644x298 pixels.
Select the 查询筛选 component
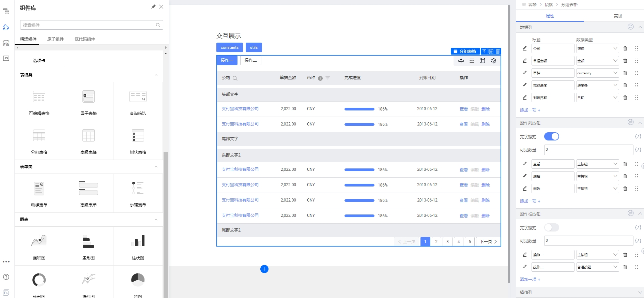click(138, 102)
